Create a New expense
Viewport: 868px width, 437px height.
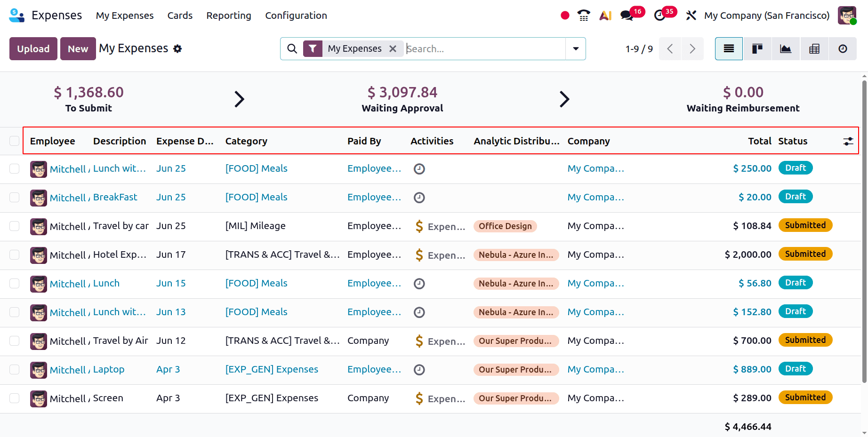[78, 48]
